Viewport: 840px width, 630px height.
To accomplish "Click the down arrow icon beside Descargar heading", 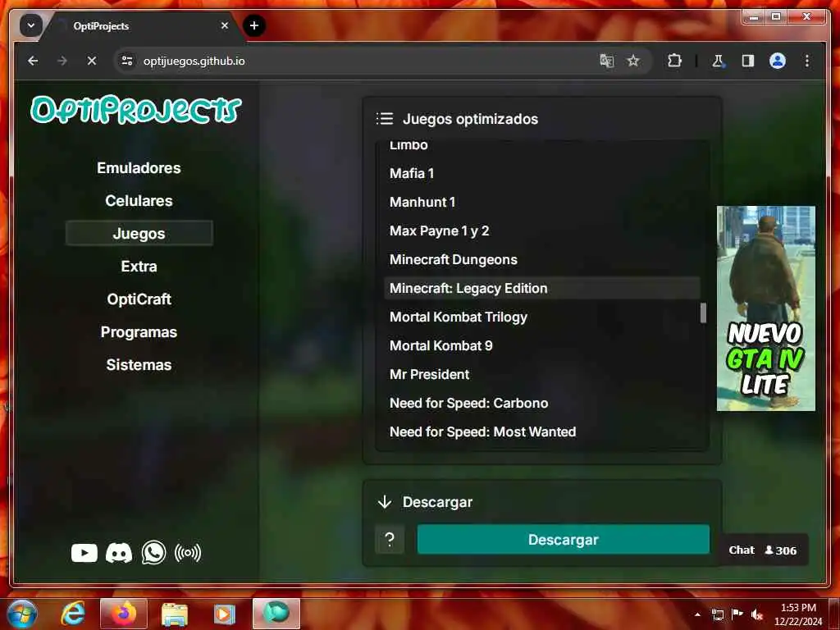I will point(385,502).
